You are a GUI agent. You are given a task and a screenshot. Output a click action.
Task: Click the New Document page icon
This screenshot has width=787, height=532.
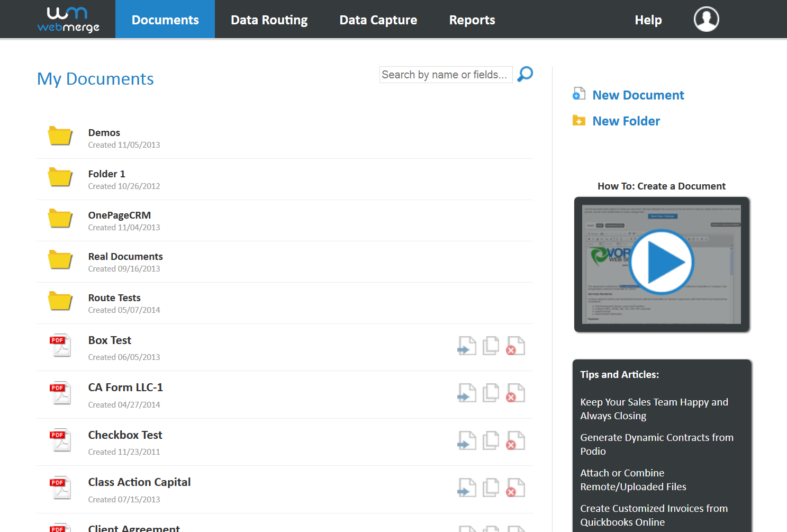pos(579,94)
